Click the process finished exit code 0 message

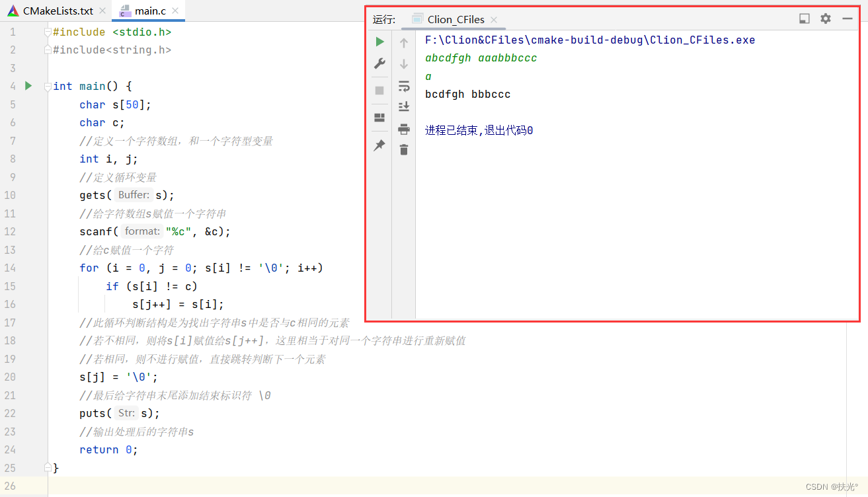pyautogui.click(x=479, y=131)
